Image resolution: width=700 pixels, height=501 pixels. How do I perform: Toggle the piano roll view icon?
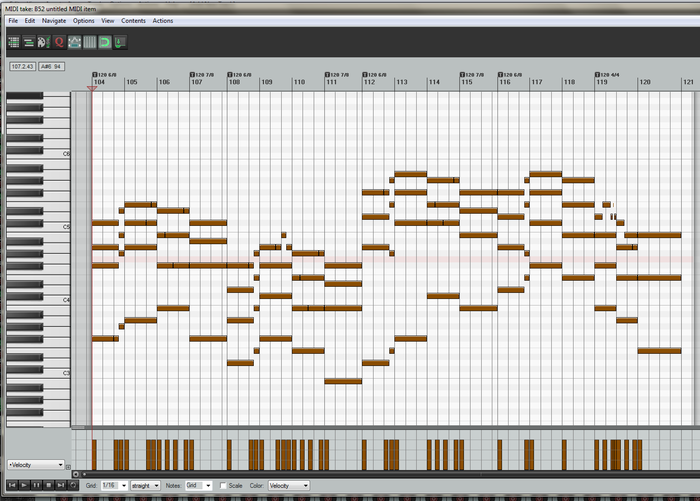[74, 42]
